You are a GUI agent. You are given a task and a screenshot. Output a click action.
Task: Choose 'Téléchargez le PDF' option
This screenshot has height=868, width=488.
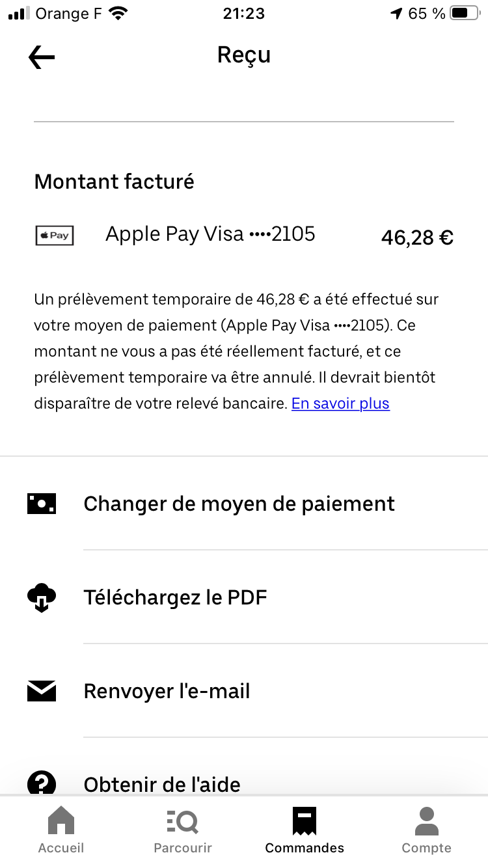click(176, 597)
